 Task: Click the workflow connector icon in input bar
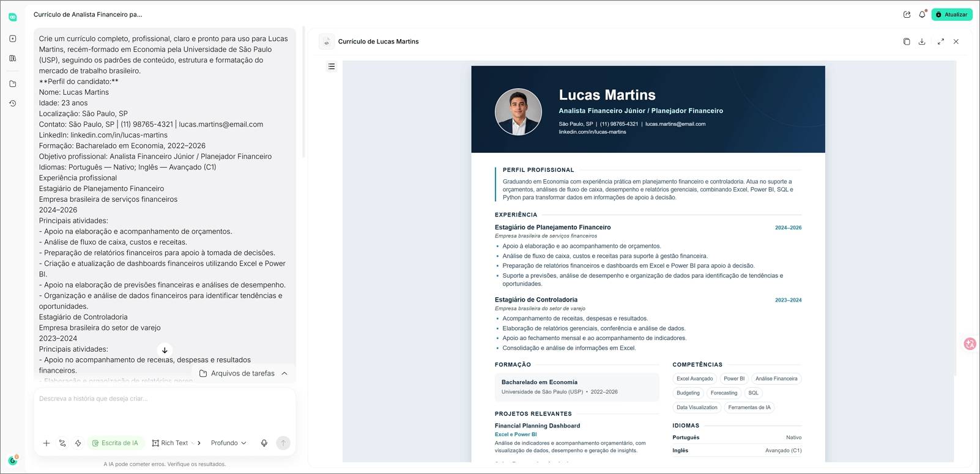click(62, 443)
